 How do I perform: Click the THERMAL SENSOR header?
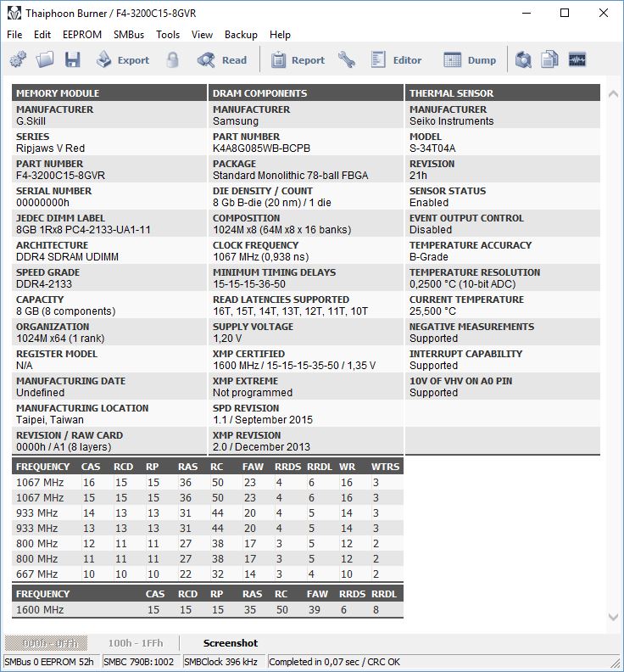pyautogui.click(x=503, y=93)
